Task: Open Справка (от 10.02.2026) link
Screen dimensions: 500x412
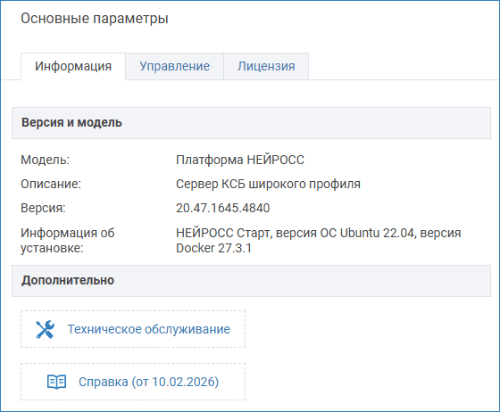Action: click(149, 382)
